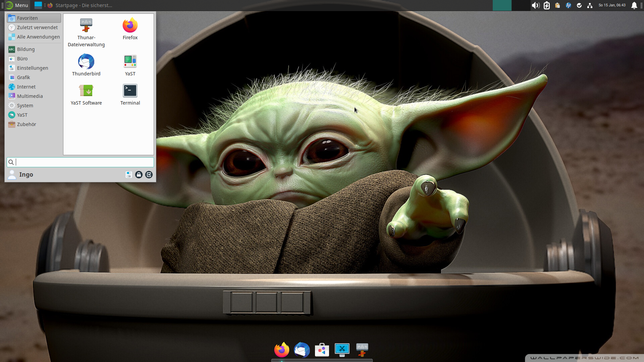Launch Firefox from the Favoriten list

pyautogui.click(x=130, y=28)
